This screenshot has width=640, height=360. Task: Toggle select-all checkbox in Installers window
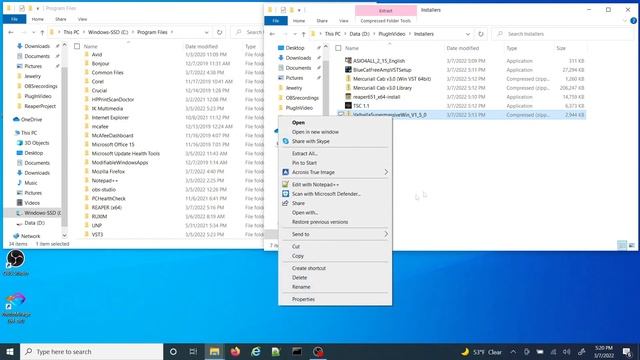pyautogui.click(x=338, y=48)
